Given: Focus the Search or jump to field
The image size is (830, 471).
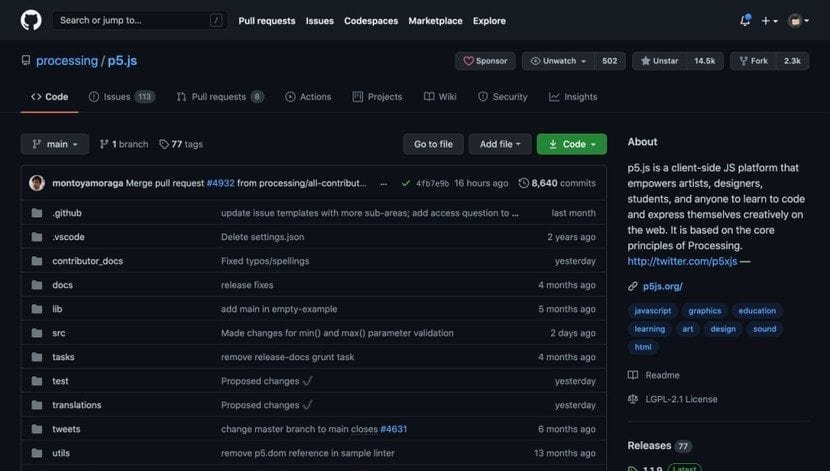Looking at the screenshot, I should click(130, 20).
